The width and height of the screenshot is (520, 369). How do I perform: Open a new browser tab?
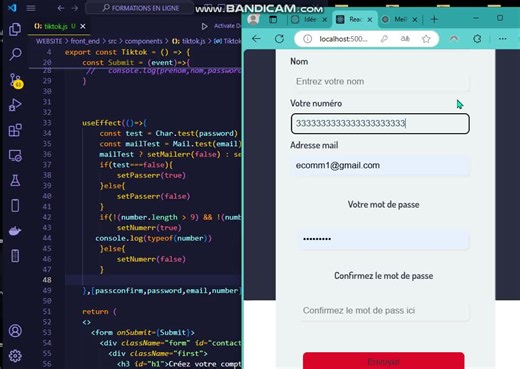coord(434,19)
